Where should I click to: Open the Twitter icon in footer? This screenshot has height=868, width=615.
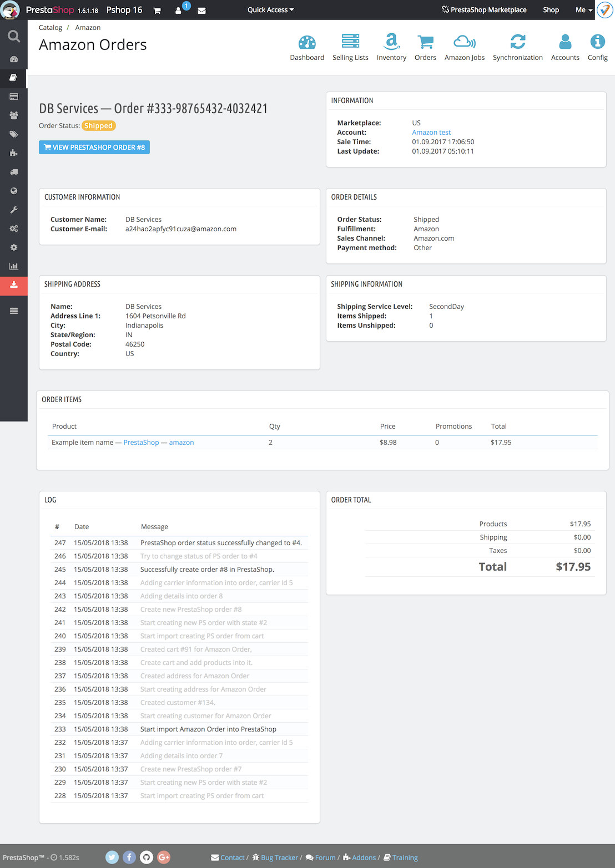click(112, 857)
